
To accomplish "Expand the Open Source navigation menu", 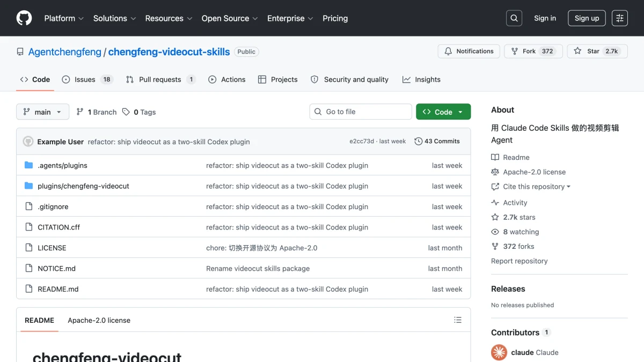I will pos(230,18).
